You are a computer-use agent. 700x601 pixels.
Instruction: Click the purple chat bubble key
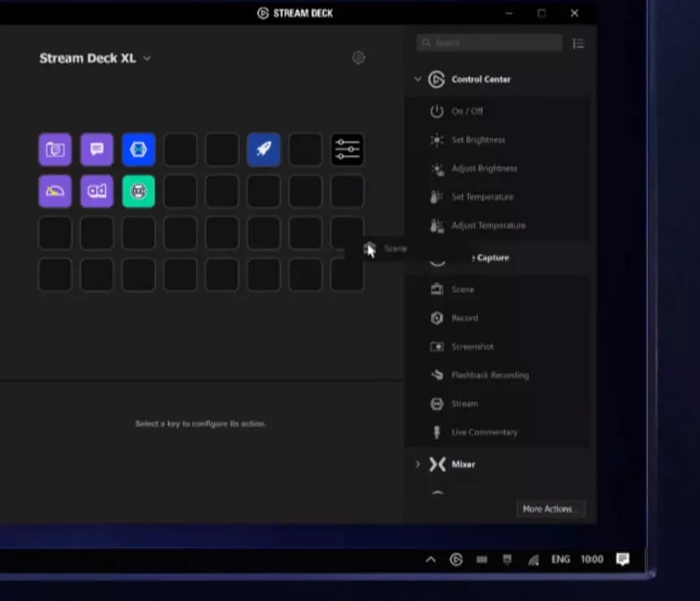point(97,149)
